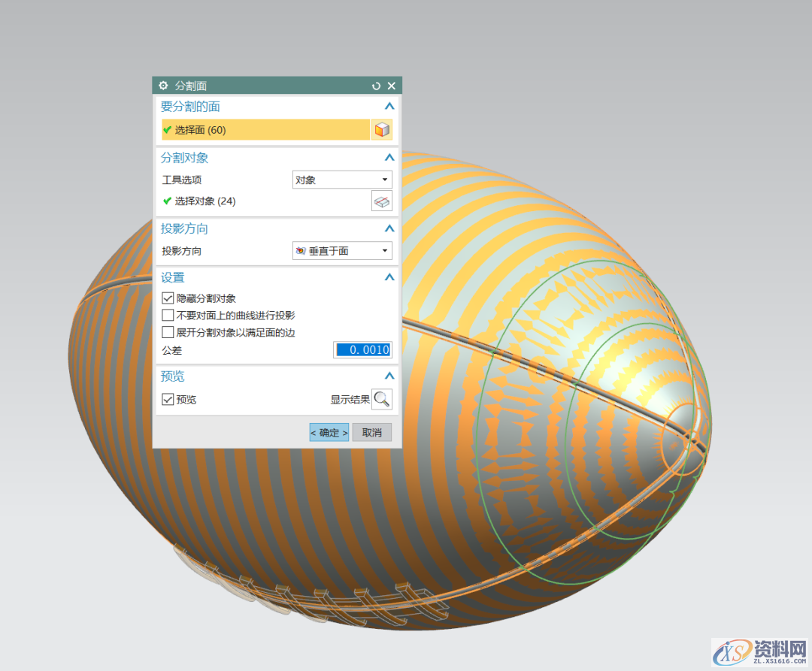Uncheck the 隐藏分割对象 checkbox

tap(168, 298)
